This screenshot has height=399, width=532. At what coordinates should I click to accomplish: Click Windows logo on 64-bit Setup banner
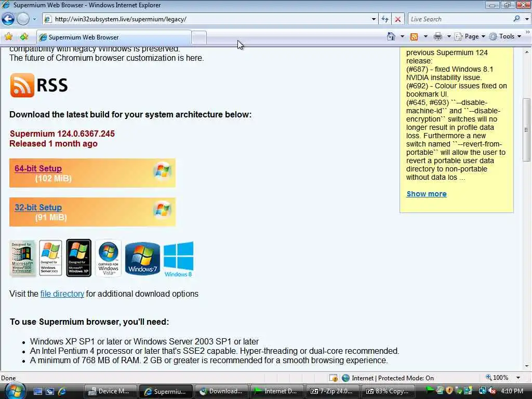point(162,170)
